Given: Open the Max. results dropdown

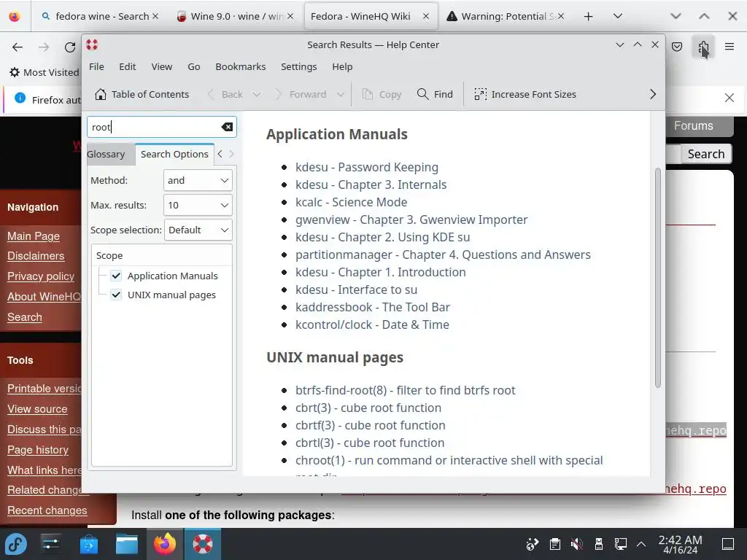Looking at the screenshot, I should coord(198,205).
